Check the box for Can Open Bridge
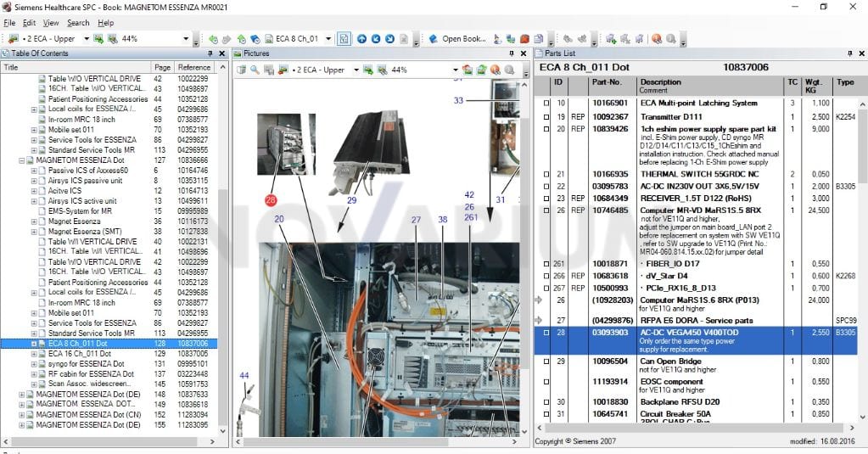This screenshot has height=454, width=868. pyautogui.click(x=546, y=362)
